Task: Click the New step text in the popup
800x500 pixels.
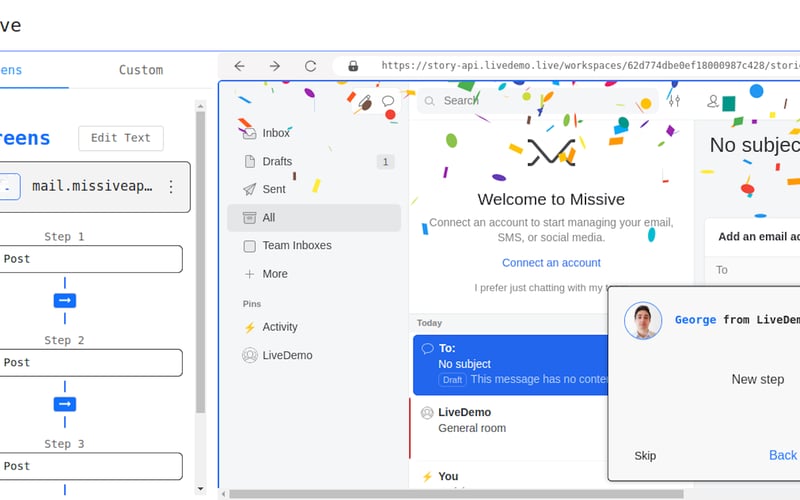Action: (x=758, y=380)
